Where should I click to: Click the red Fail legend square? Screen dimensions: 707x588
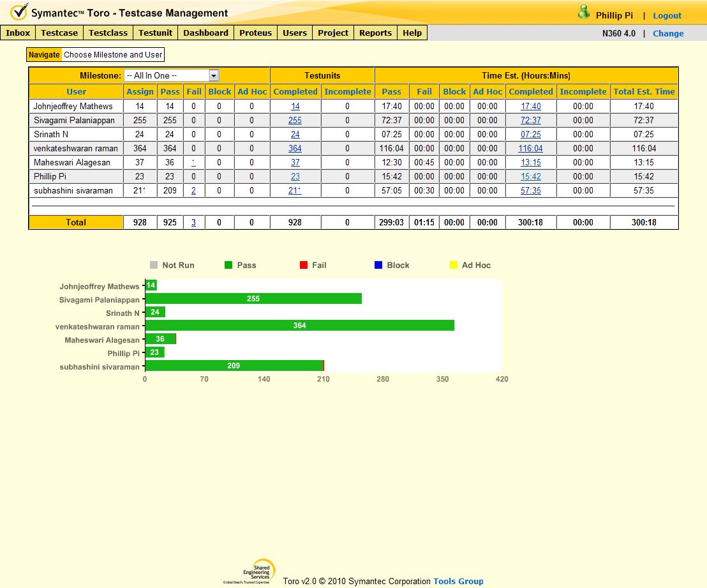pyautogui.click(x=303, y=265)
